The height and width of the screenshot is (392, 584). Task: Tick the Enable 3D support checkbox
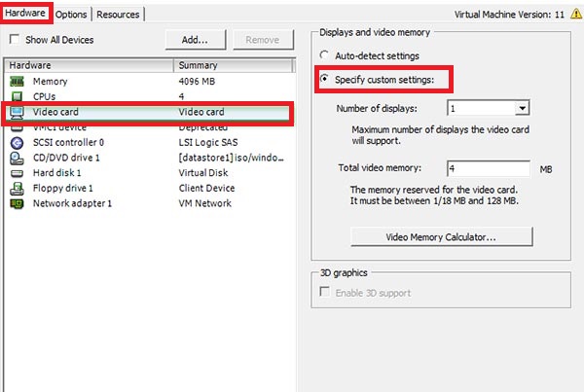[325, 292]
